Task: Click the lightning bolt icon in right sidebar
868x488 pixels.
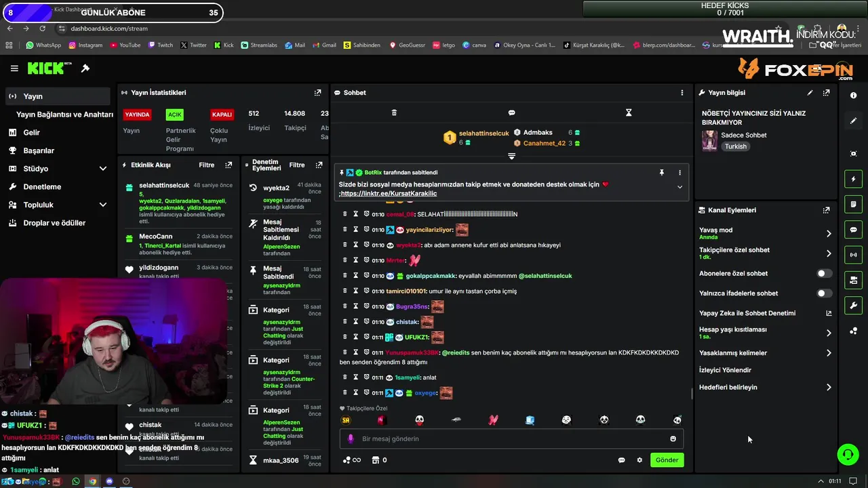Action: (x=853, y=179)
